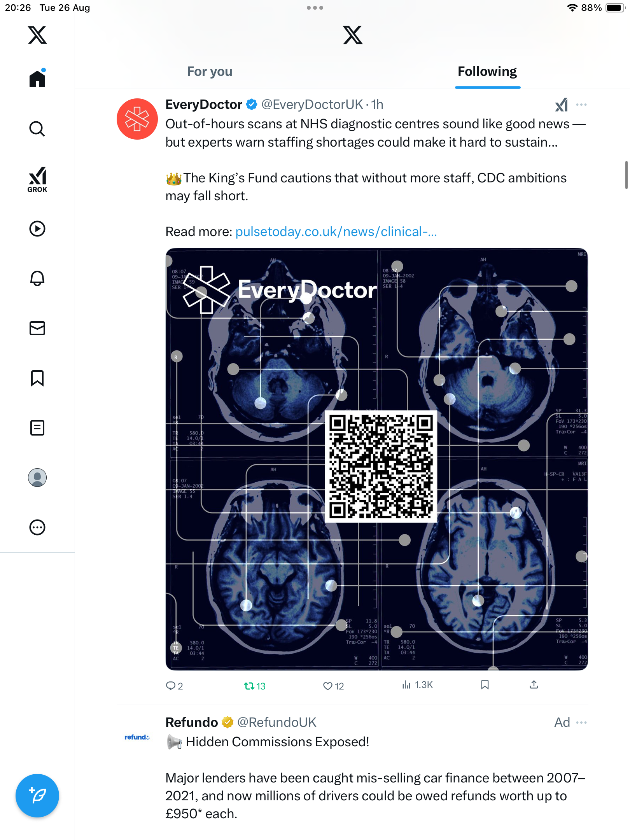This screenshot has width=630, height=840.
Task: Bookmark the EveryDoctor post
Action: pos(485,685)
